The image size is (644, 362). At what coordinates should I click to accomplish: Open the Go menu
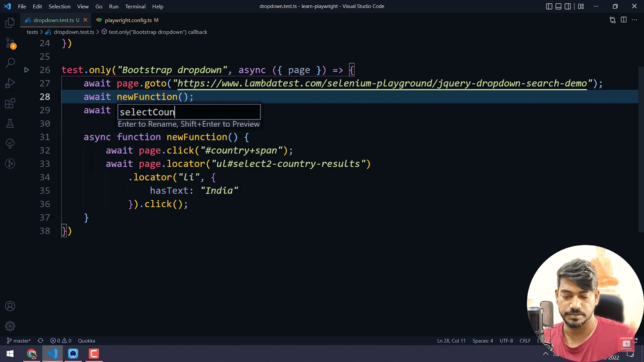99,6
